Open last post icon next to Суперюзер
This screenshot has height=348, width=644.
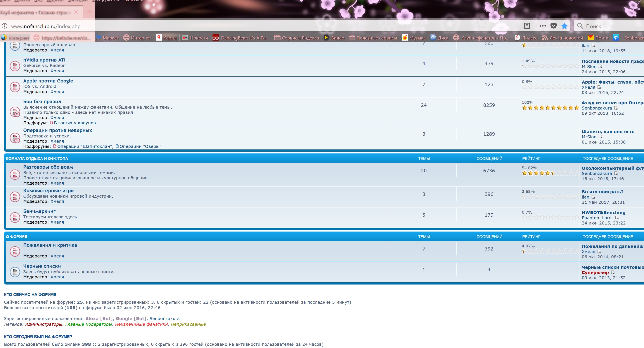613,272
